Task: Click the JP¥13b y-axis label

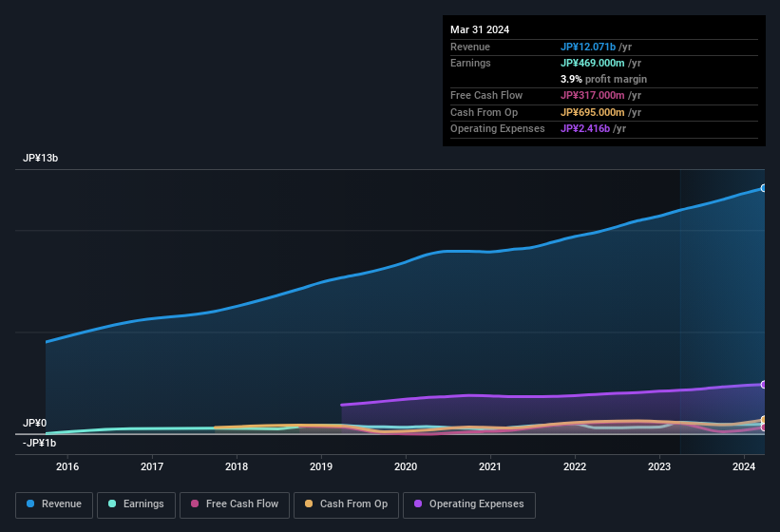Action: pos(41,159)
